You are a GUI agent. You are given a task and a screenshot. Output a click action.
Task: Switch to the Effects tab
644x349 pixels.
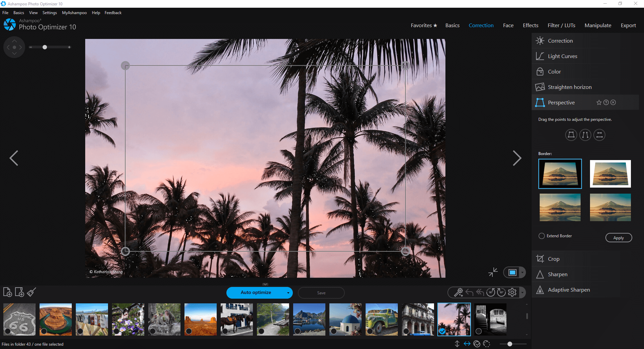[x=530, y=26]
